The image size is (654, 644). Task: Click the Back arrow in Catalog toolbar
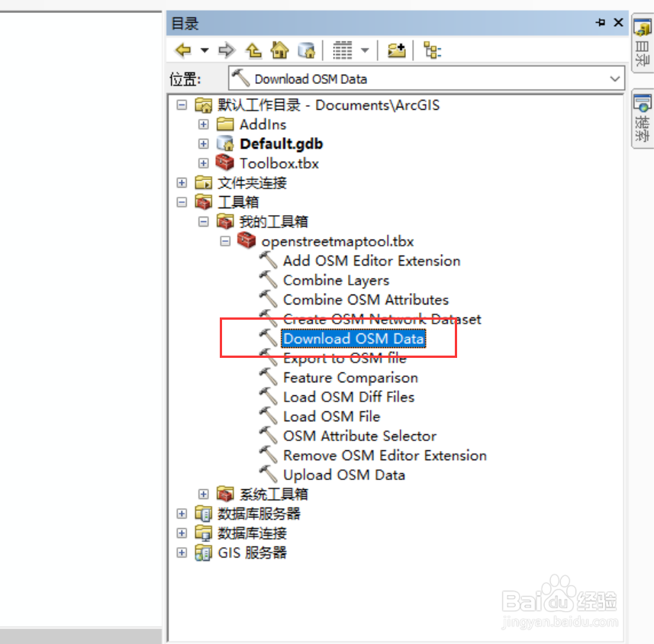coord(183,50)
